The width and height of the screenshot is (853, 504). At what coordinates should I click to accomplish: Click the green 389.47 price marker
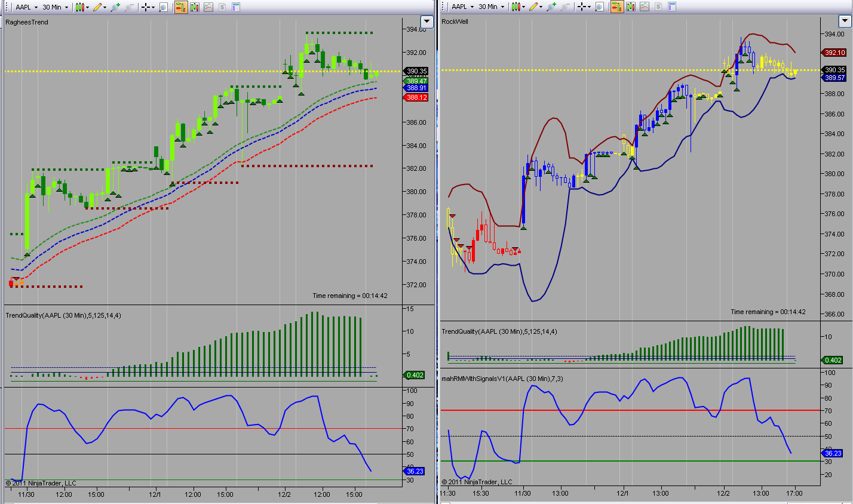[x=416, y=81]
